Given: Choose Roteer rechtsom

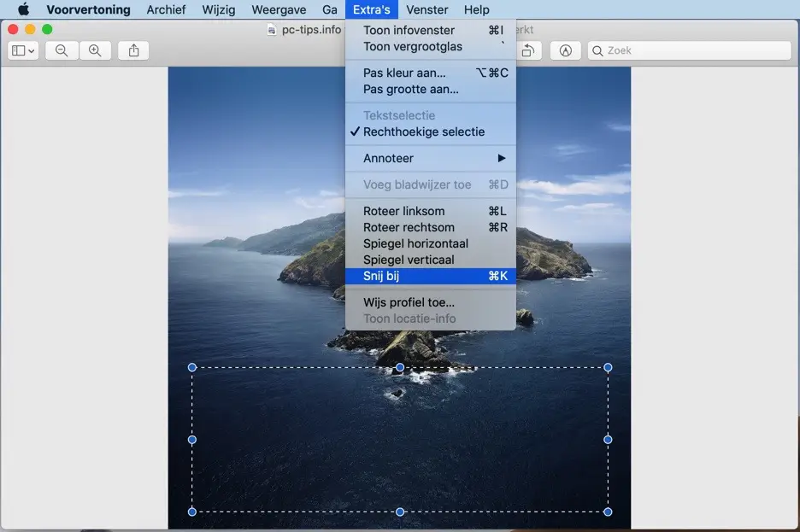Looking at the screenshot, I should tap(431, 227).
